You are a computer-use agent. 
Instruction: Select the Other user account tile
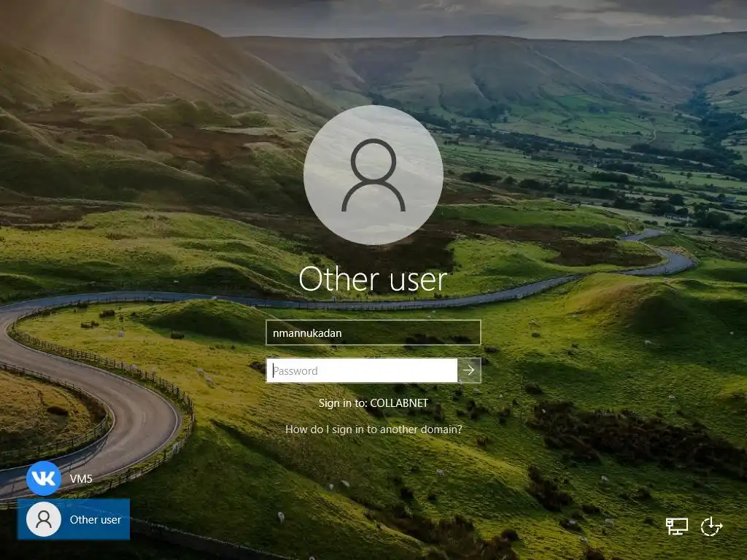point(74,519)
